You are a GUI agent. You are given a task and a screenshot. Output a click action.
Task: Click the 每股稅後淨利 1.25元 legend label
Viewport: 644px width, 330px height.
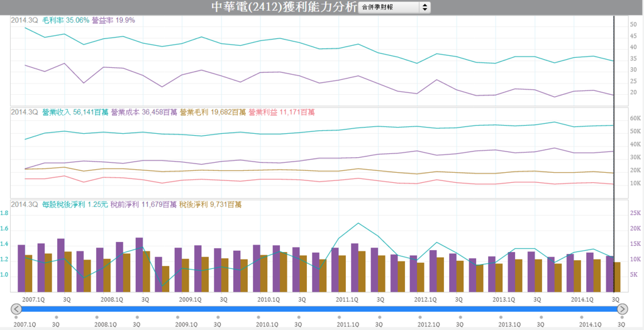point(75,204)
